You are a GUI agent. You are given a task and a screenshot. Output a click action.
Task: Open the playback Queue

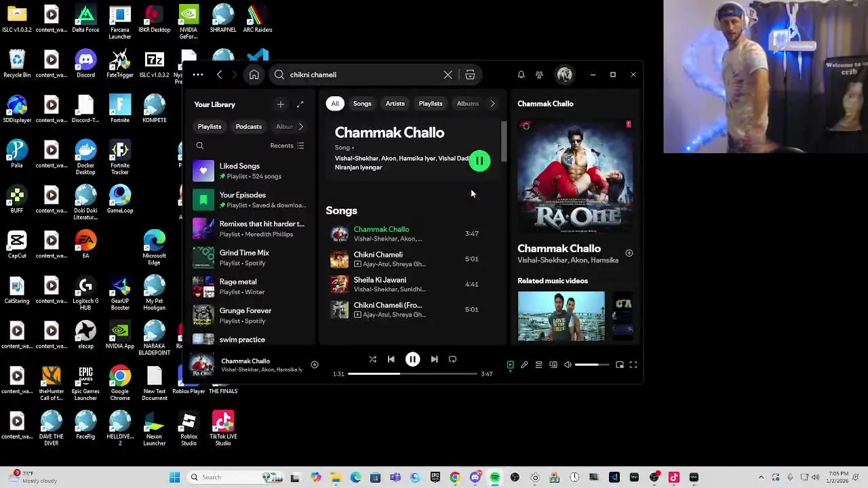[538, 365]
